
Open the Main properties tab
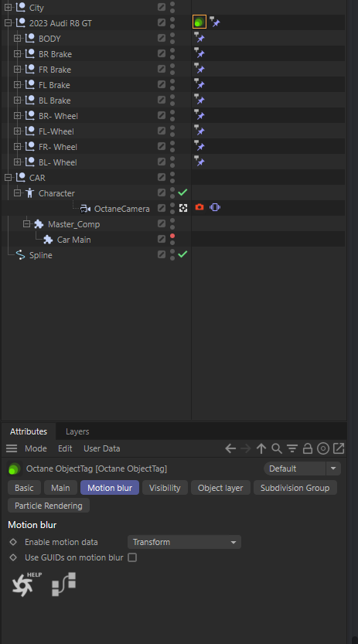(60, 488)
